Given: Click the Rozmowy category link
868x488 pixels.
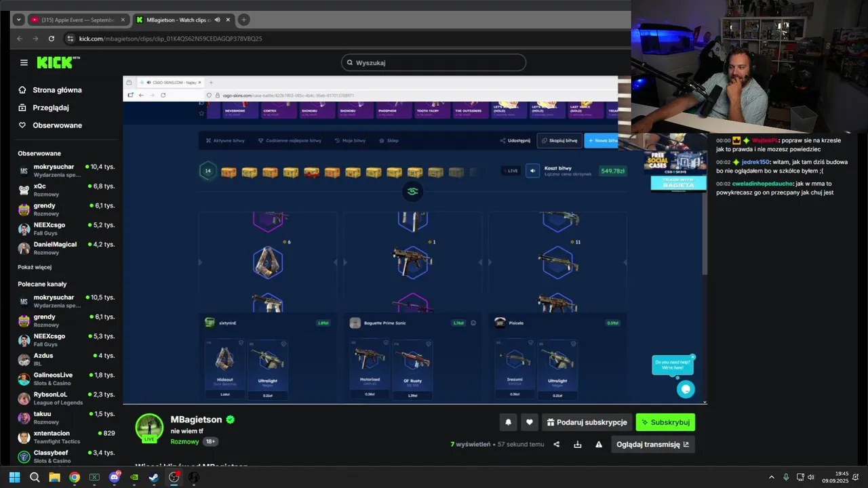Looking at the screenshot, I should coord(184,441).
